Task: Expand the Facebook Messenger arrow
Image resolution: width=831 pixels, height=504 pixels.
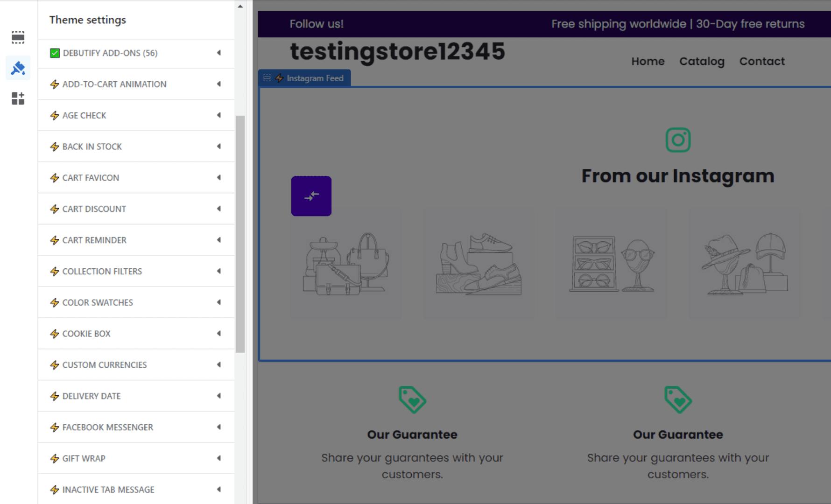Action: click(218, 427)
